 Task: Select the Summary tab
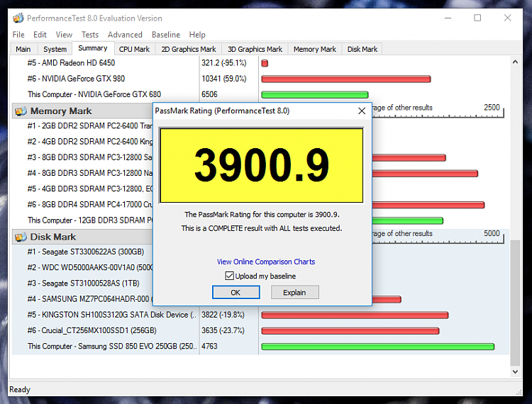point(93,48)
